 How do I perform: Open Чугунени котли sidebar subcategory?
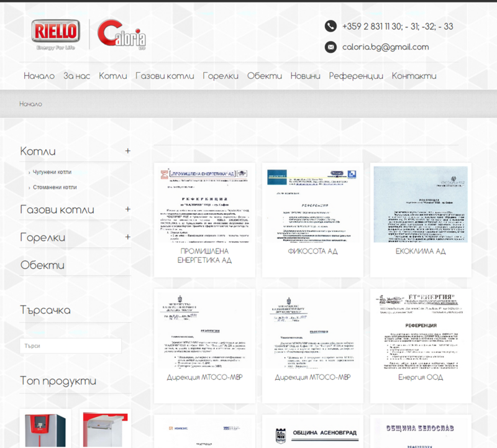click(52, 172)
